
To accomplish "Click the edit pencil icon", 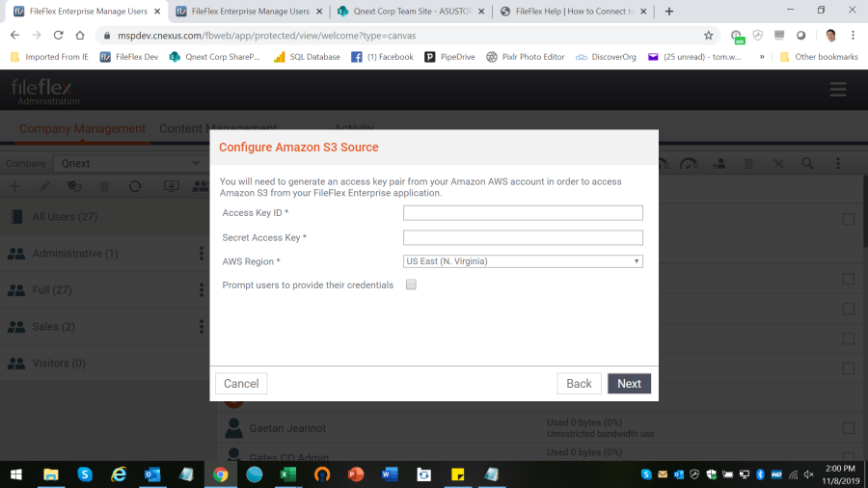I will pyautogui.click(x=44, y=186).
